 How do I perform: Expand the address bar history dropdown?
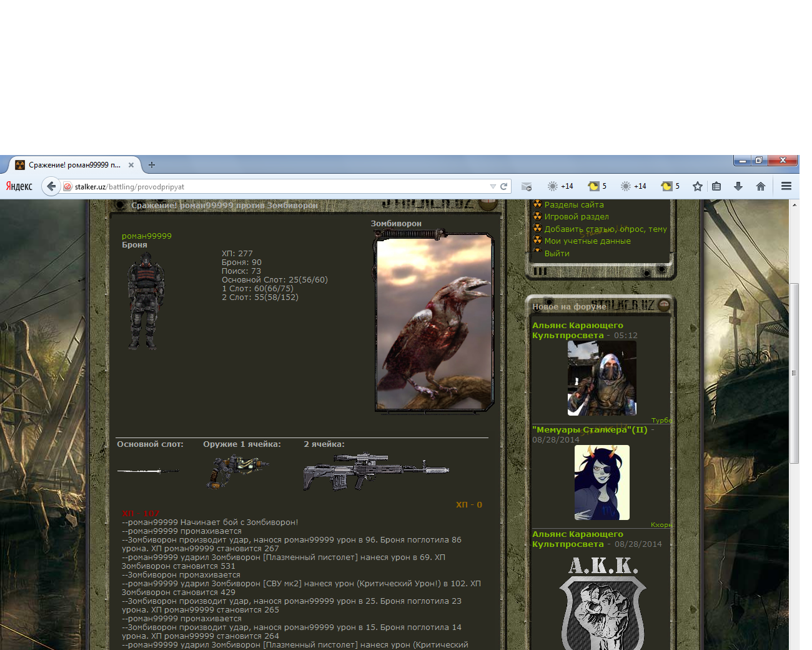click(493, 186)
